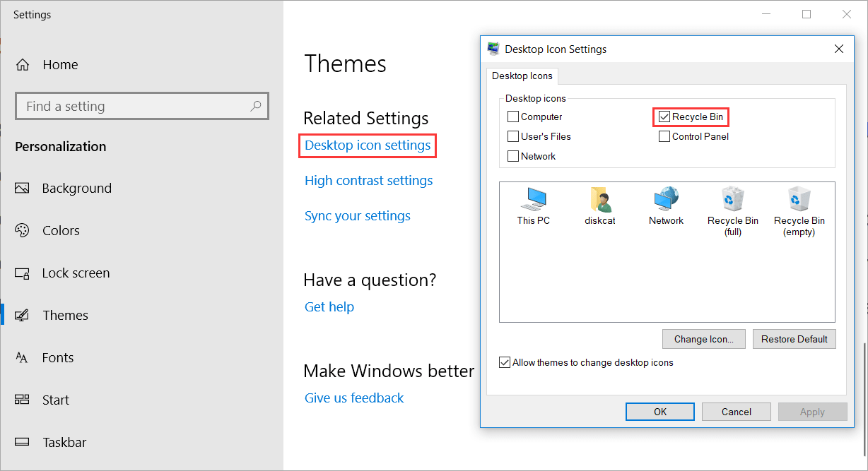The height and width of the screenshot is (471, 868).
Task: Disable allow themes to change desktop icons
Action: tap(505, 362)
